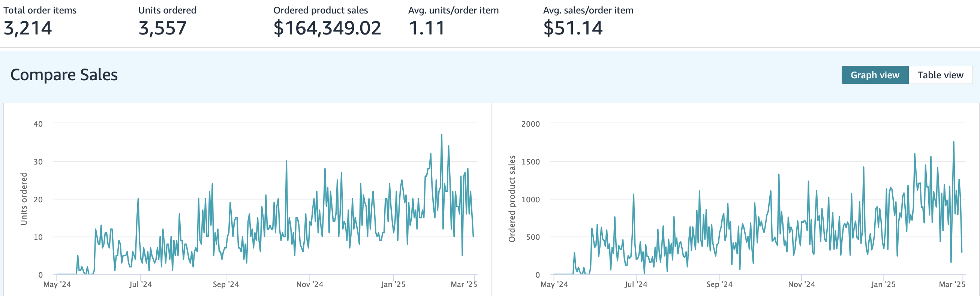
Task: Click Jul '24 on the sales chart axis
Action: (x=636, y=284)
